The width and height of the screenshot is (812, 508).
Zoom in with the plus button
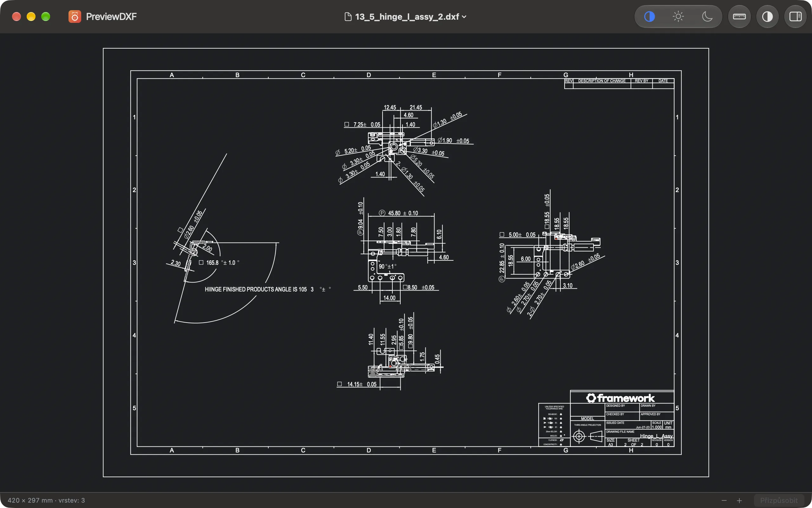[739, 500]
